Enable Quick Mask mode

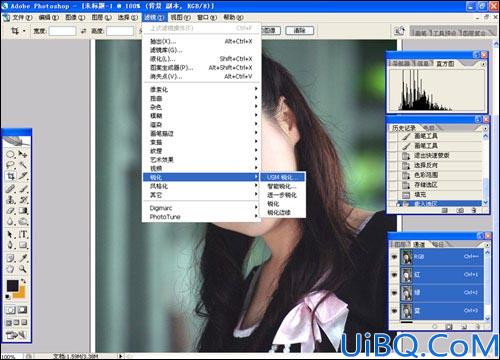click(23, 310)
